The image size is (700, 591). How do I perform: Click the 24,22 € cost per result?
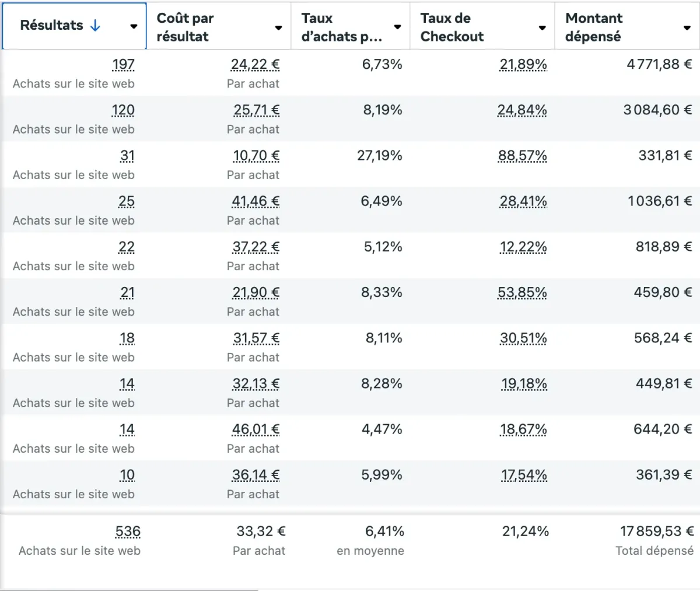(x=255, y=65)
